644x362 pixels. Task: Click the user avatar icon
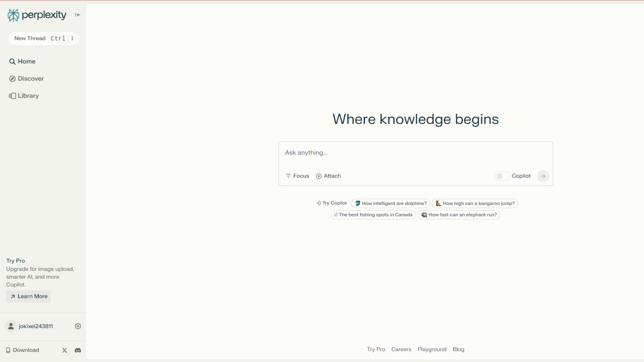click(11, 326)
